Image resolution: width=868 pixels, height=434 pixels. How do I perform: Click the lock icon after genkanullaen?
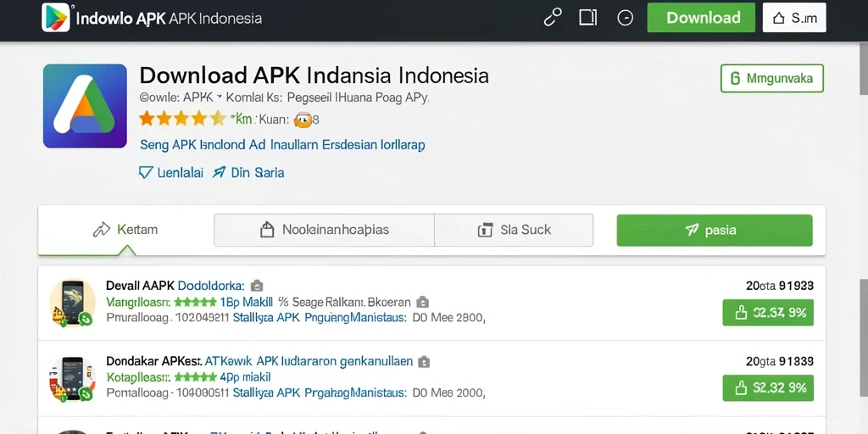424,362
